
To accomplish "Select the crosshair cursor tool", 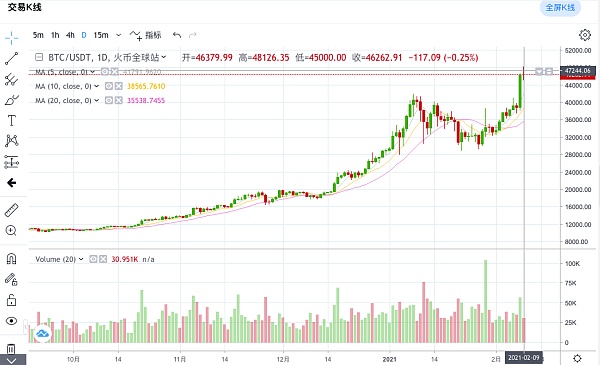I will click(x=11, y=38).
